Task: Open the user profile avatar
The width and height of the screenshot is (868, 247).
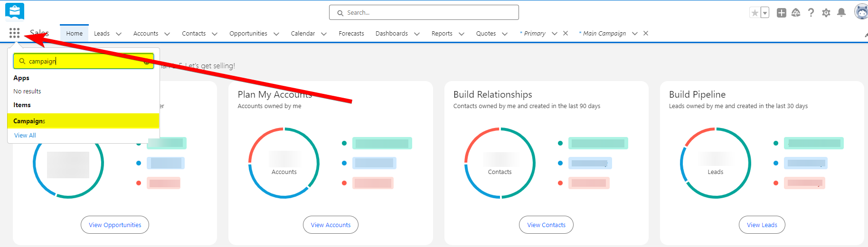Action: click(x=861, y=12)
